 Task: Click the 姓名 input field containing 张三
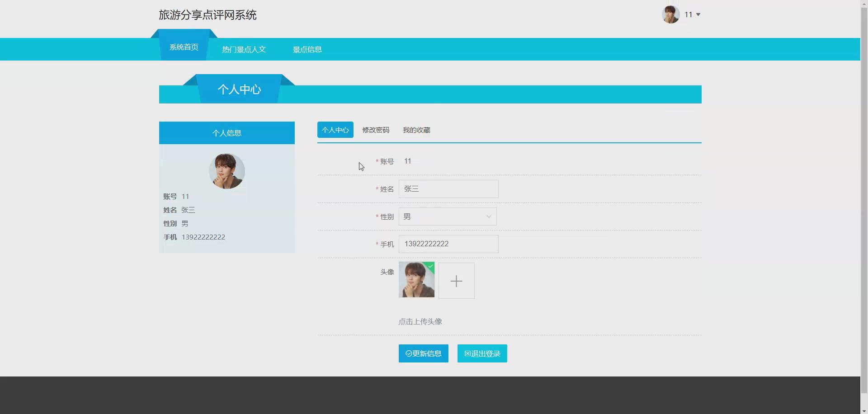[x=448, y=189]
